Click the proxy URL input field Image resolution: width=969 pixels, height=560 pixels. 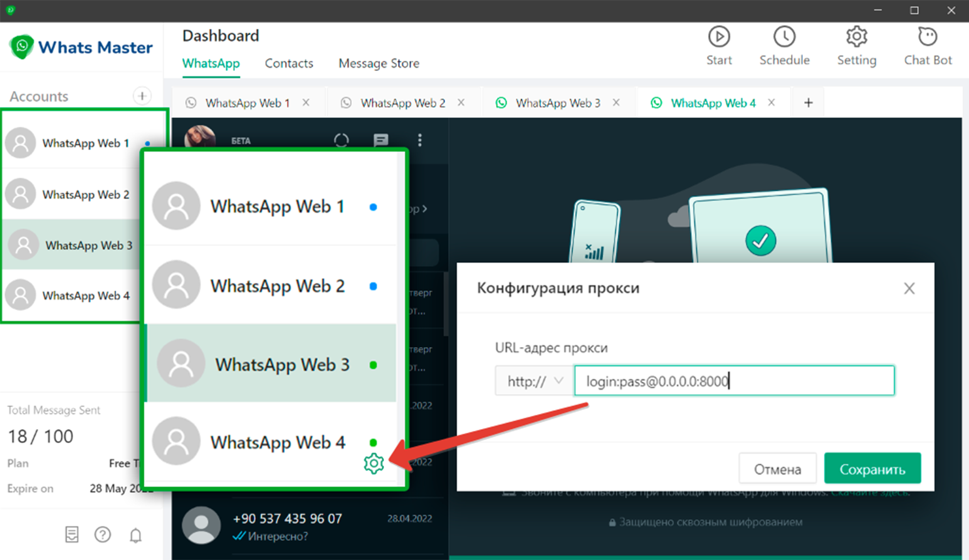734,381
